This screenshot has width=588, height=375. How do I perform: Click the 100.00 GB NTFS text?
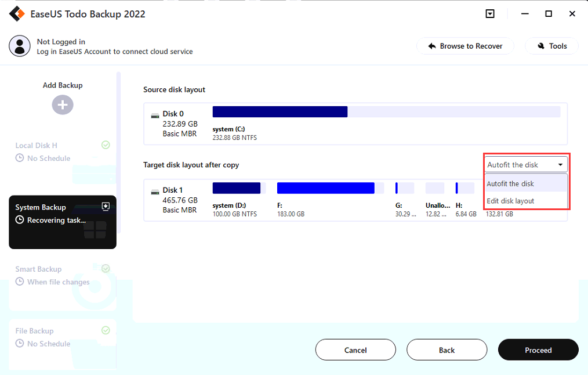click(235, 214)
